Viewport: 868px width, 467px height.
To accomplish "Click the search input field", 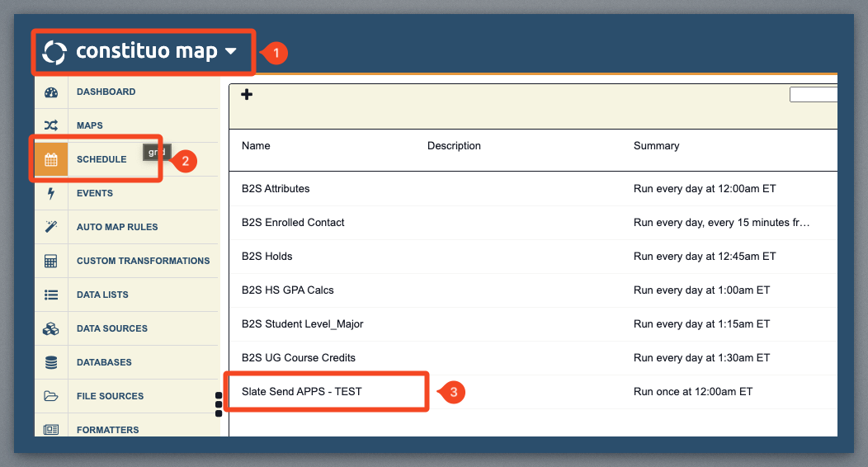I will coord(813,95).
